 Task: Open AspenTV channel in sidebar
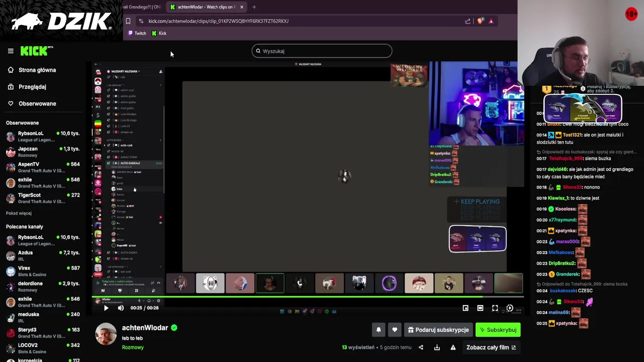click(43, 167)
